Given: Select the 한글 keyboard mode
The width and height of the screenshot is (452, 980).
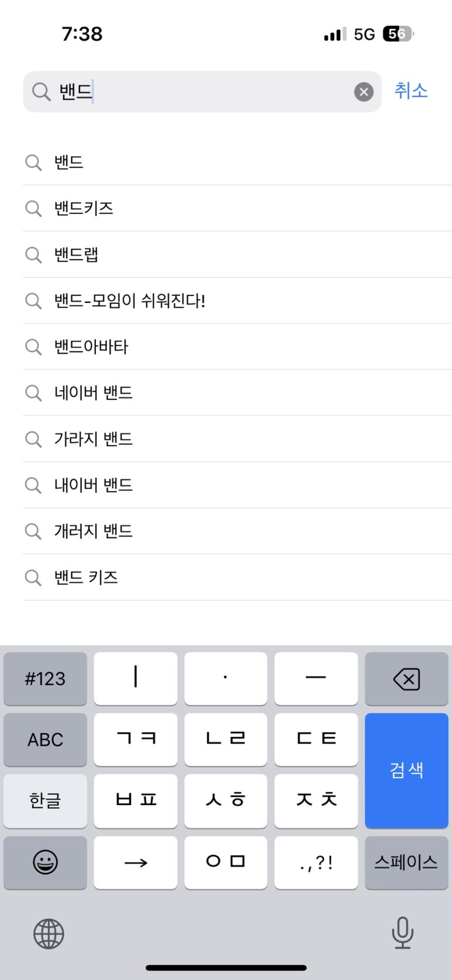Looking at the screenshot, I should (45, 800).
